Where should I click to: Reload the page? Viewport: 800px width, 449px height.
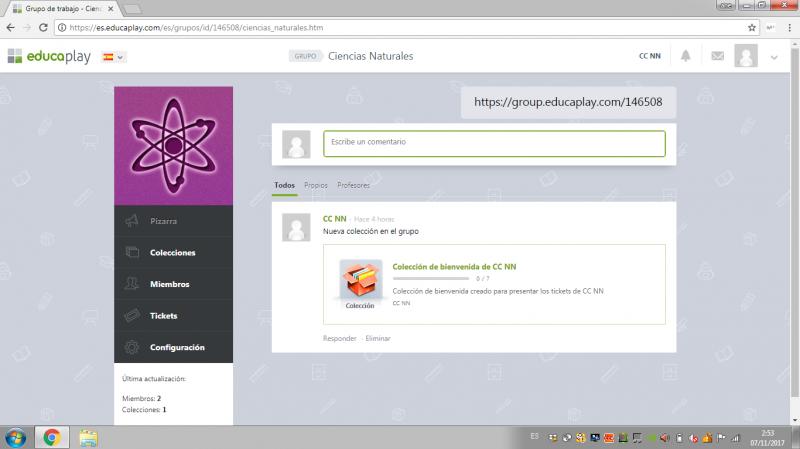(43, 28)
